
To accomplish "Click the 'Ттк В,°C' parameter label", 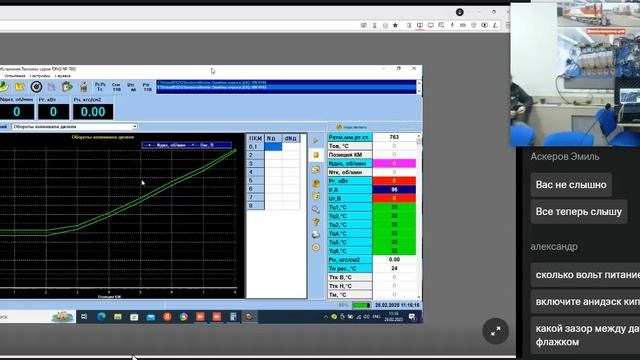I will (x=350, y=277).
